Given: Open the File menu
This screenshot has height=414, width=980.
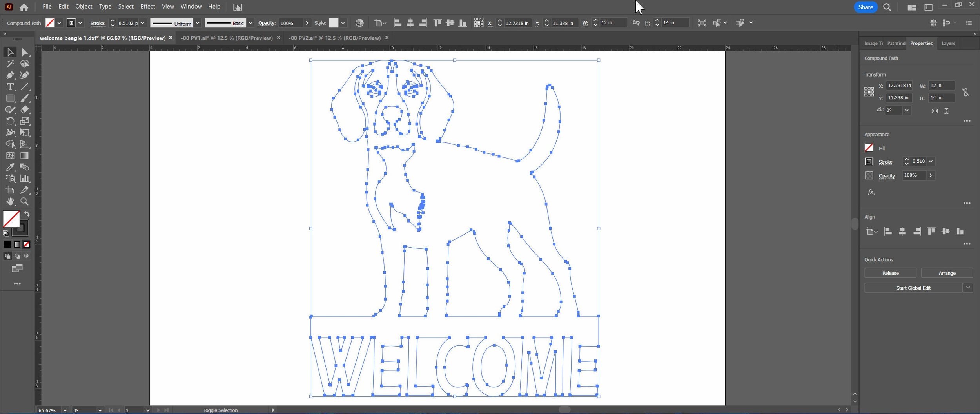Looking at the screenshot, I should pos(47,7).
